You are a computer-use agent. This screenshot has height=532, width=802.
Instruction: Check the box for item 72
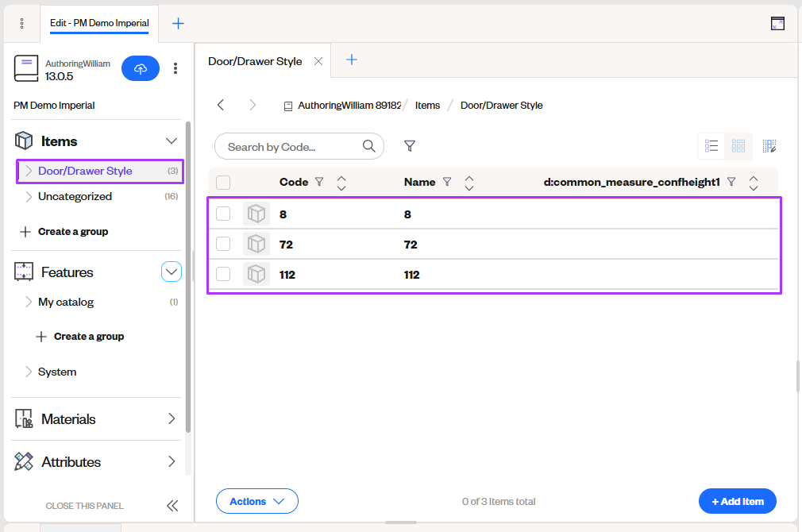click(x=223, y=244)
